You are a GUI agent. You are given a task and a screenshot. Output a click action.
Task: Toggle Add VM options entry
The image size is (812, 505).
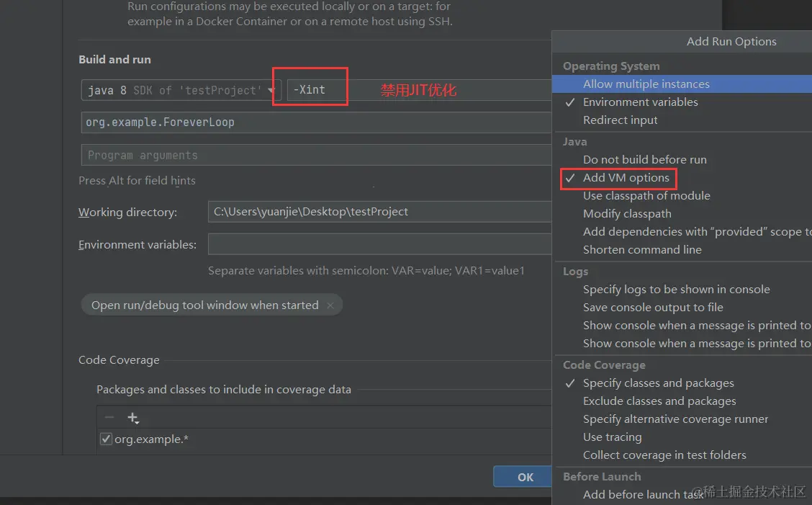[x=682, y=178]
